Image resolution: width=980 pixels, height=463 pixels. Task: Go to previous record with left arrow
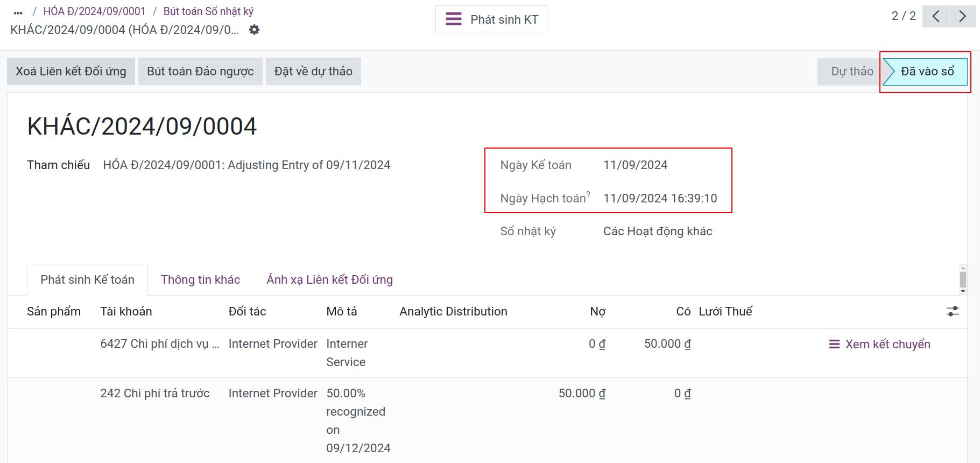coord(935,16)
